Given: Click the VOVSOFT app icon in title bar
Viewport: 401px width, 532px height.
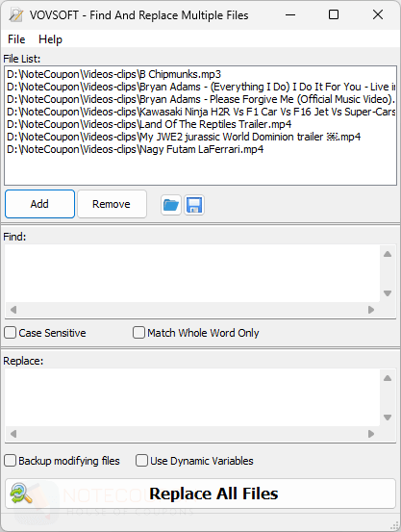Looking at the screenshot, I should tap(16, 15).
